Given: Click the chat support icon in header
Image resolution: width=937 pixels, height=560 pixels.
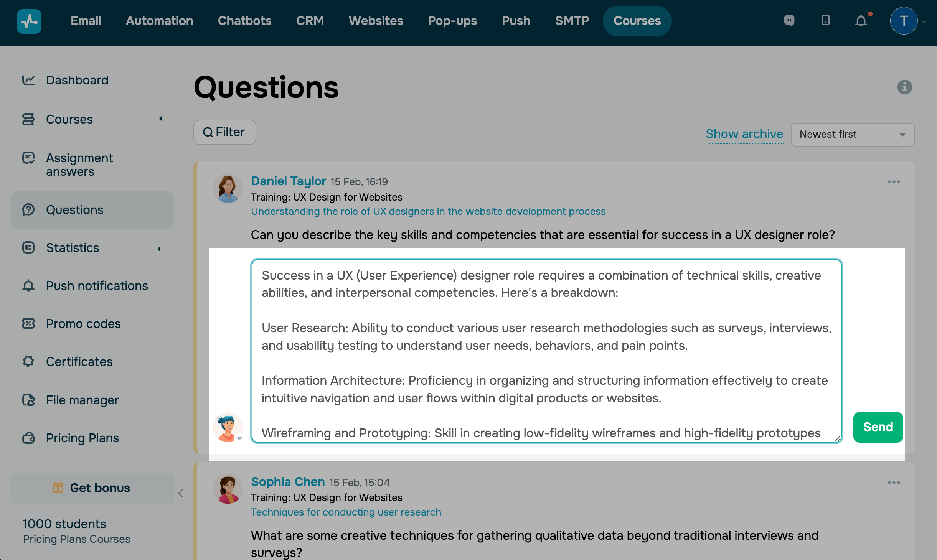Looking at the screenshot, I should (x=789, y=21).
